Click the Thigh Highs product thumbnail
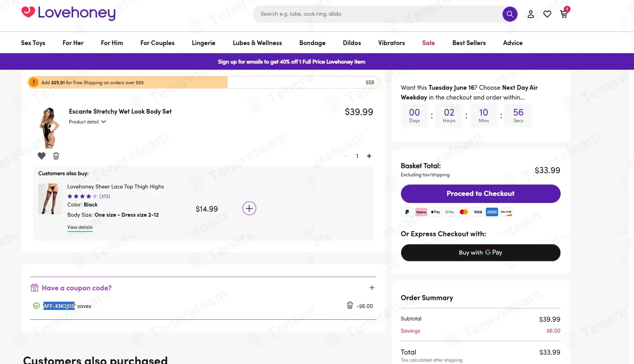 (50, 199)
